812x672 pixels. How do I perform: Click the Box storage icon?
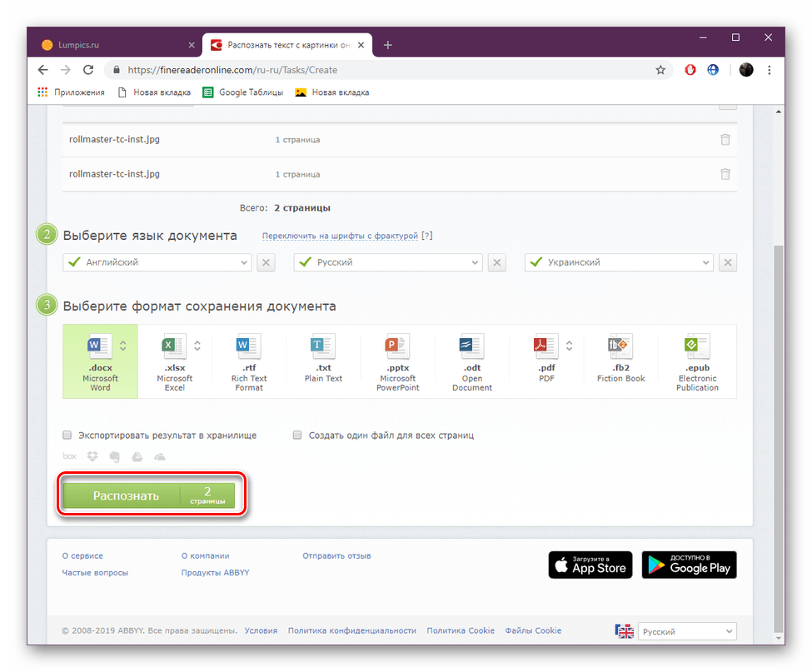69,456
